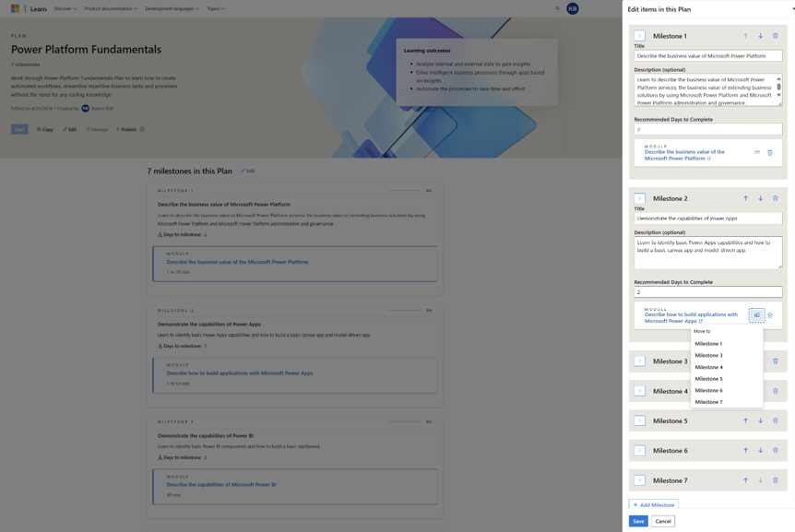The image size is (795, 532).
Task: Click the Edit pencil beside 7 milestones heading
Action: [243, 170]
